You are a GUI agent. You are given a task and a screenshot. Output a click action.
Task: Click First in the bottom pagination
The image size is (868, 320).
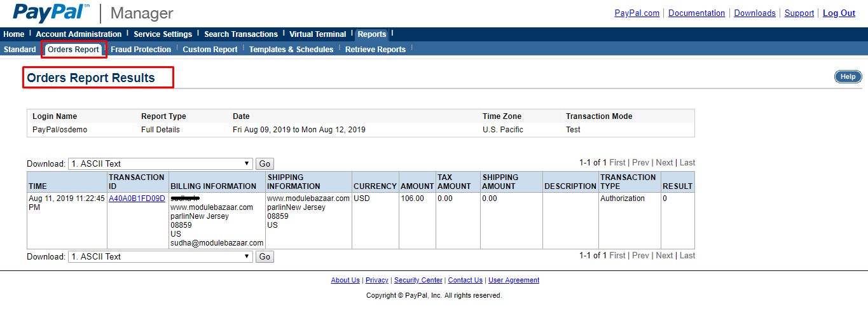[617, 256]
